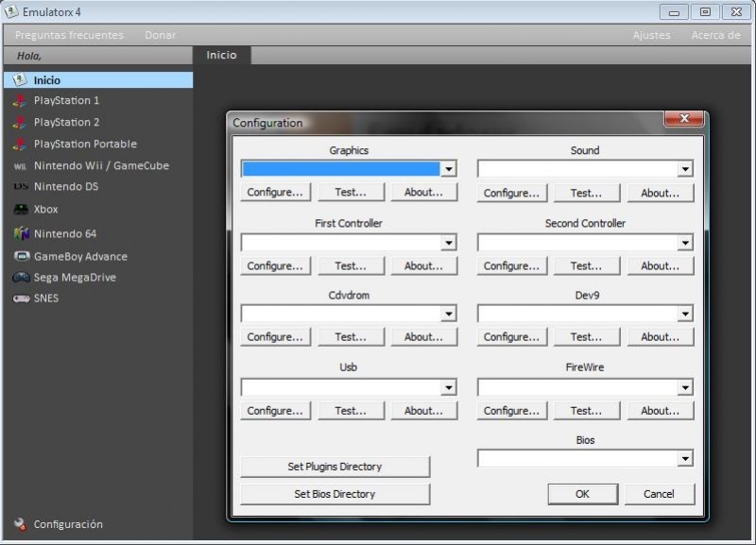Click the Emulatorx 4 title bar app icon
The image size is (756, 545).
click(x=11, y=11)
